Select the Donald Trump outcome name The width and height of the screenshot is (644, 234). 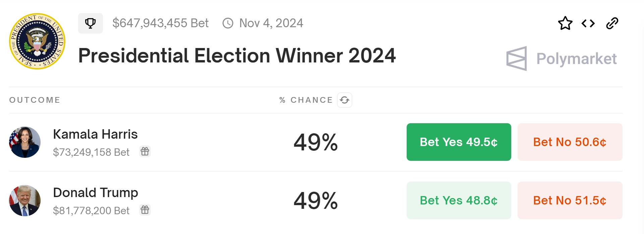coord(96,193)
